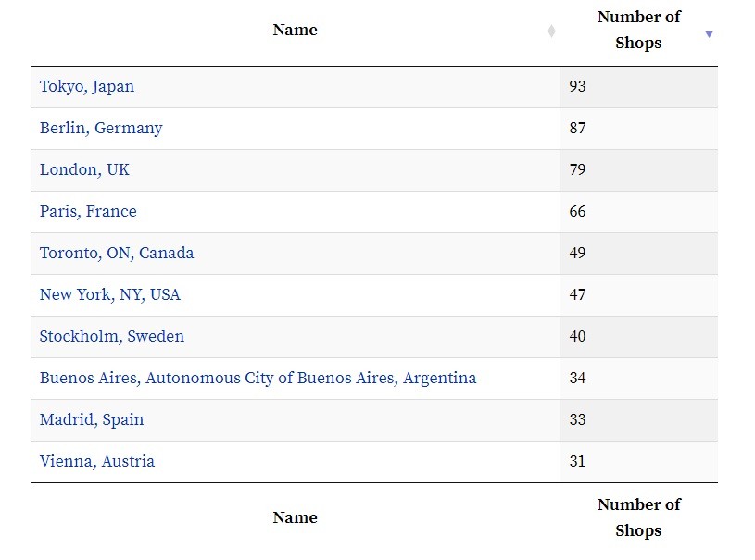Follow the Paris, France link
Image resolution: width=755 pixels, height=560 pixels.
coord(88,212)
